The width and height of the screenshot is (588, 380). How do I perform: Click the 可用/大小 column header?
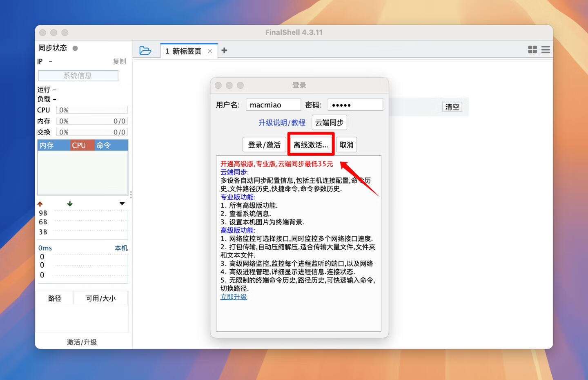tap(100, 298)
